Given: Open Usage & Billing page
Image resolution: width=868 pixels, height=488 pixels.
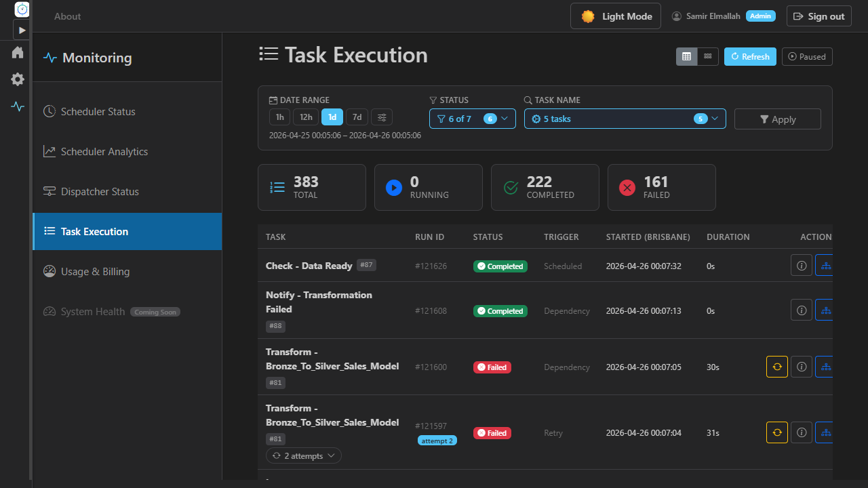Looking at the screenshot, I should (127, 271).
